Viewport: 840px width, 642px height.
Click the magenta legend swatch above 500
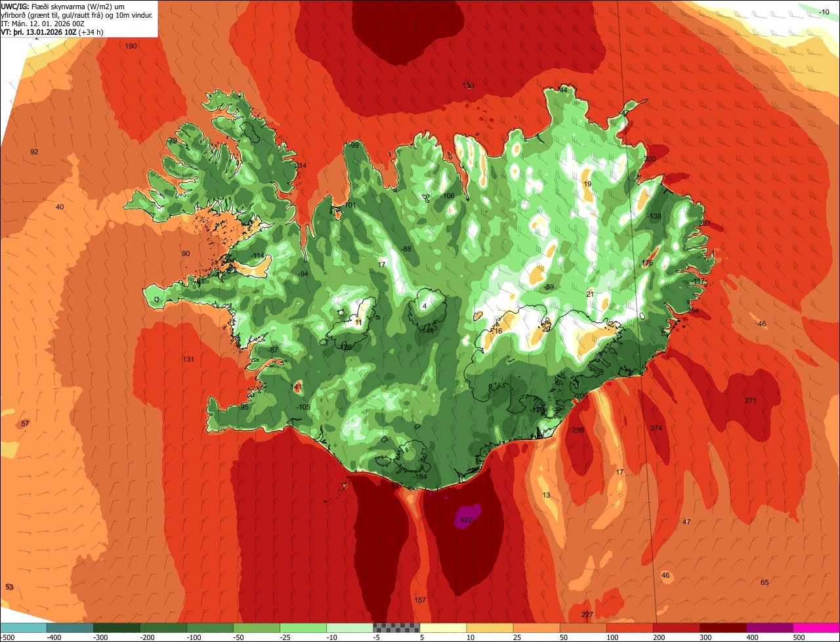(816, 628)
